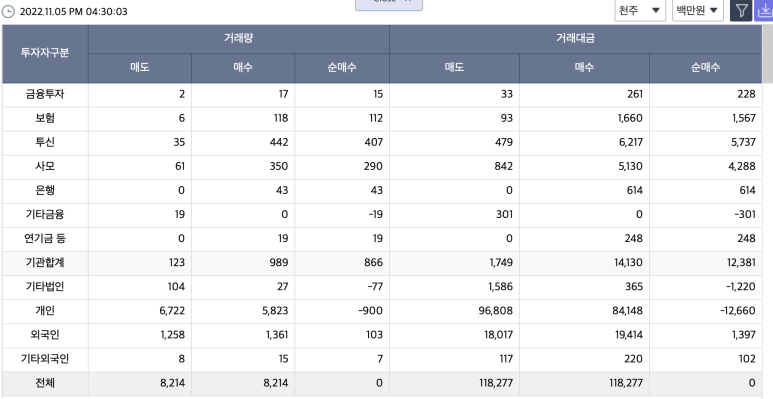Click the vertical scrollbar thumb
This screenshot has width=773, height=399.
pos(768,54)
